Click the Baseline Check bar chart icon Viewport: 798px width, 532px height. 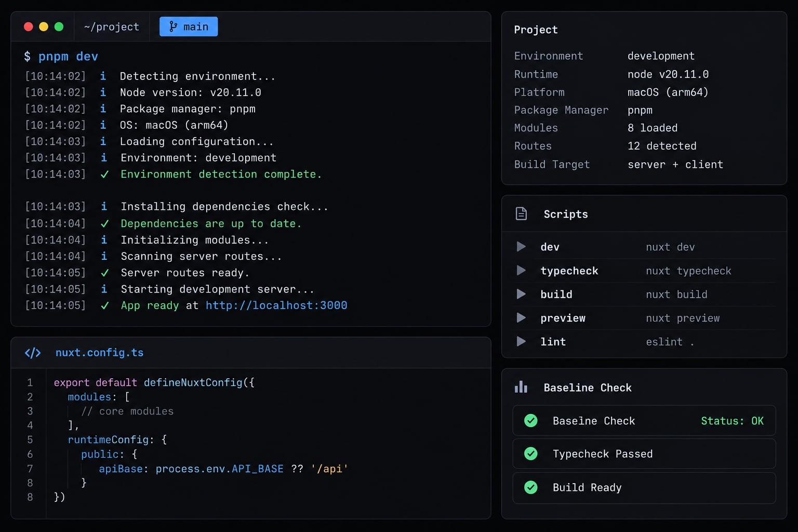click(521, 387)
